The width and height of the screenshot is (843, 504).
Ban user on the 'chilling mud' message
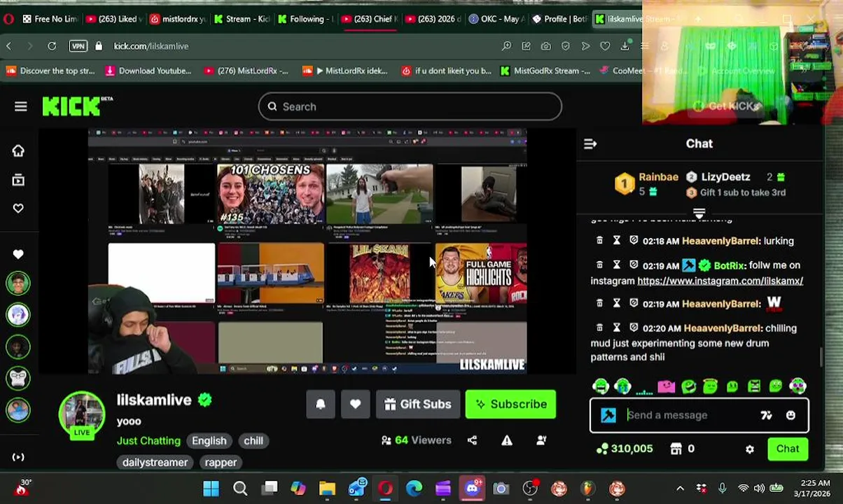pyautogui.click(x=634, y=327)
